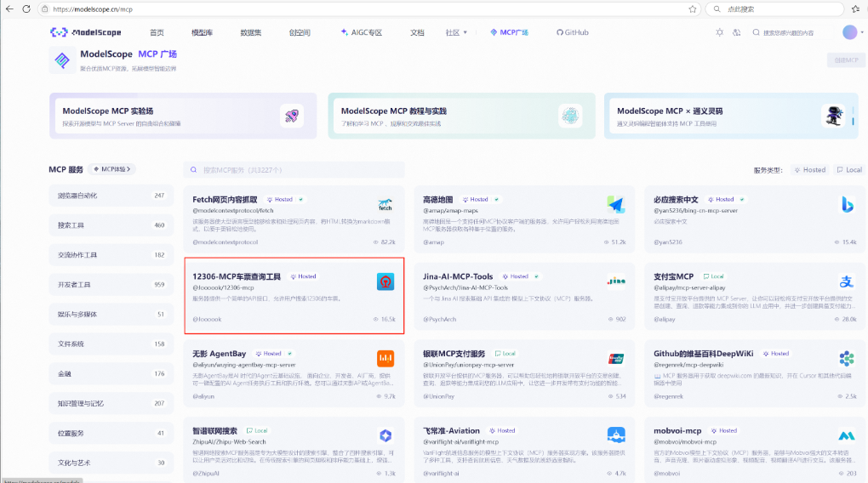Open the 模型库 nav item
The width and height of the screenshot is (868, 483).
(202, 32)
